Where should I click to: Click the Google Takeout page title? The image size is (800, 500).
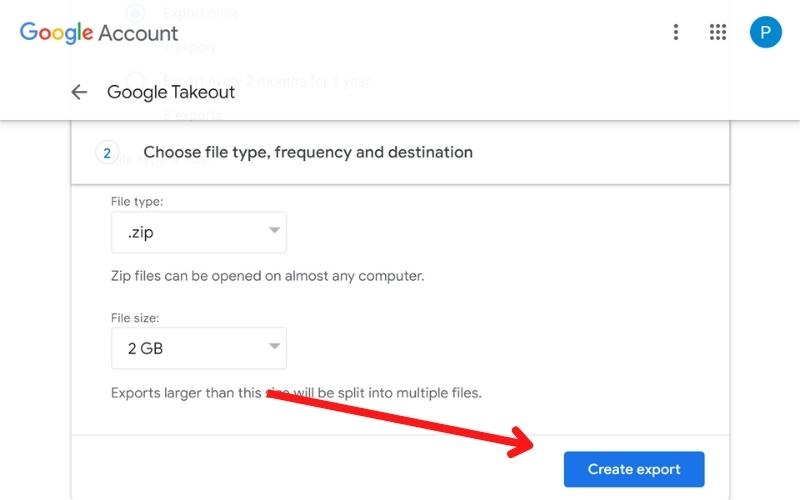point(171,92)
